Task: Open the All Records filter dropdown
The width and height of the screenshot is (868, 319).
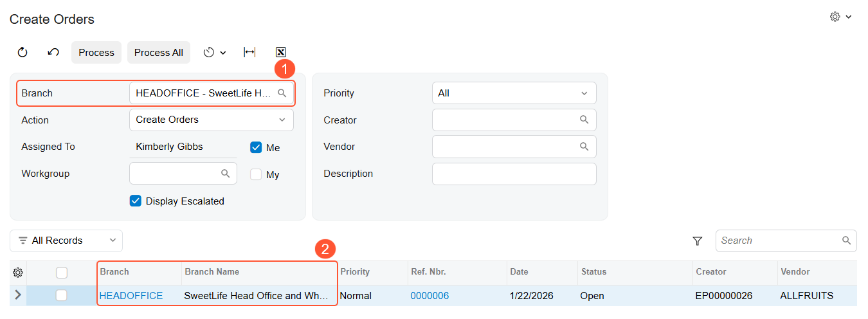Action: click(66, 241)
